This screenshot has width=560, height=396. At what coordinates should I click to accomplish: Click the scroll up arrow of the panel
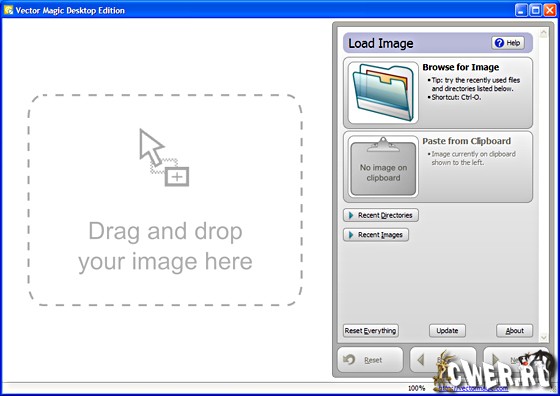tap(543, 34)
